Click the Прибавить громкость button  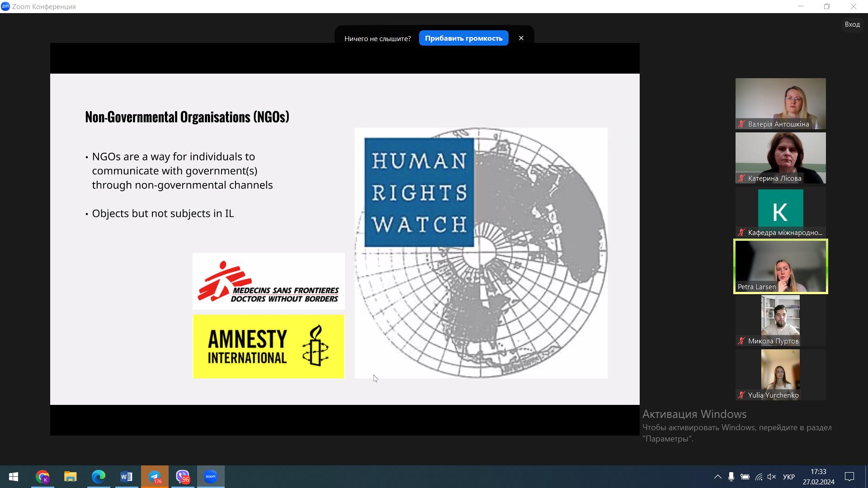coord(463,38)
